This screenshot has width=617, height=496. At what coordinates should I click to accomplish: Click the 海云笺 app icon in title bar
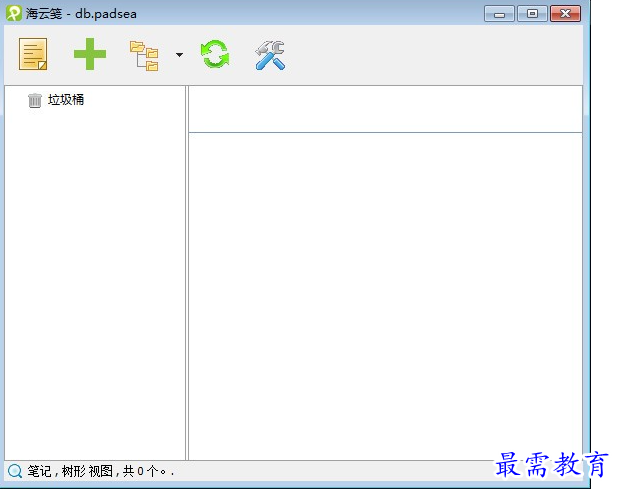point(14,13)
